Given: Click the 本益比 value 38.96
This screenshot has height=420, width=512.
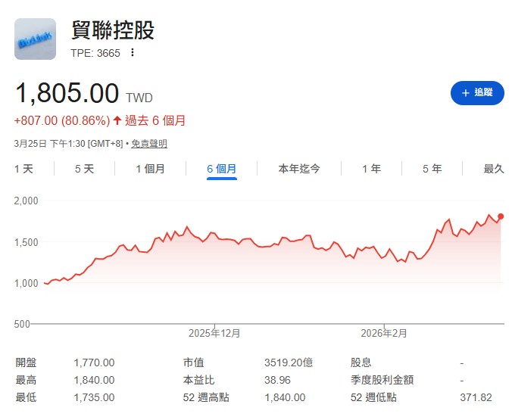Looking at the screenshot, I should click(x=277, y=380).
